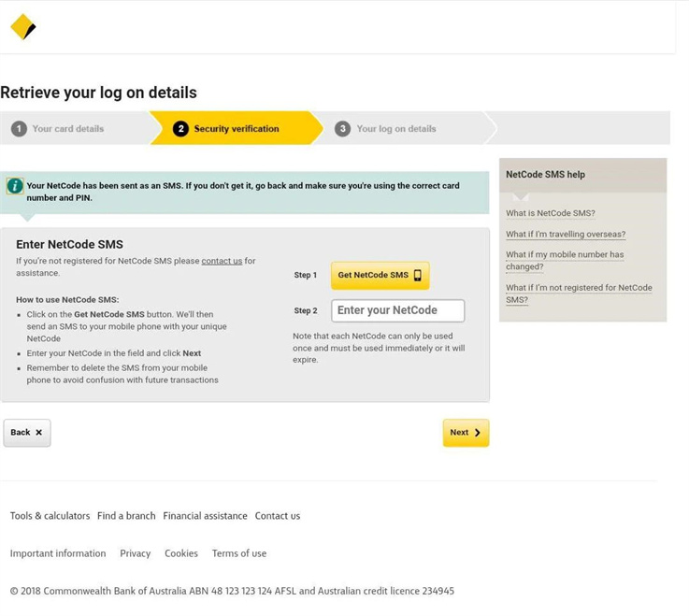Click the green info icon in the NetCode notice
The height and width of the screenshot is (616, 689).
(x=15, y=186)
